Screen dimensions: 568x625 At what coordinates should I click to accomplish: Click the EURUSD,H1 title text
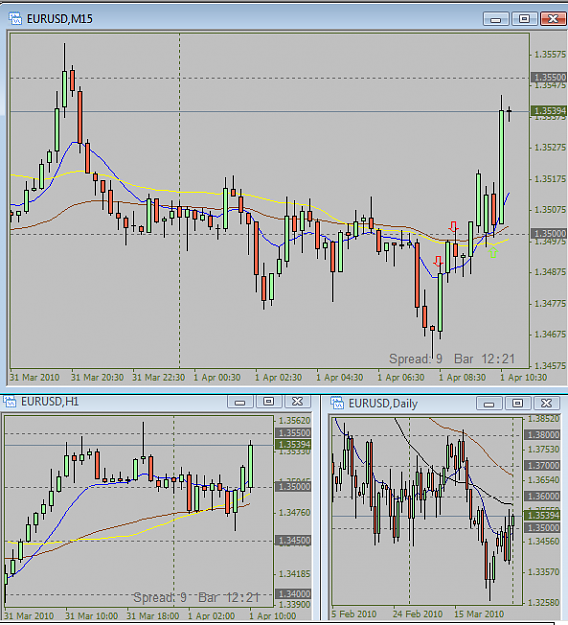coord(50,402)
